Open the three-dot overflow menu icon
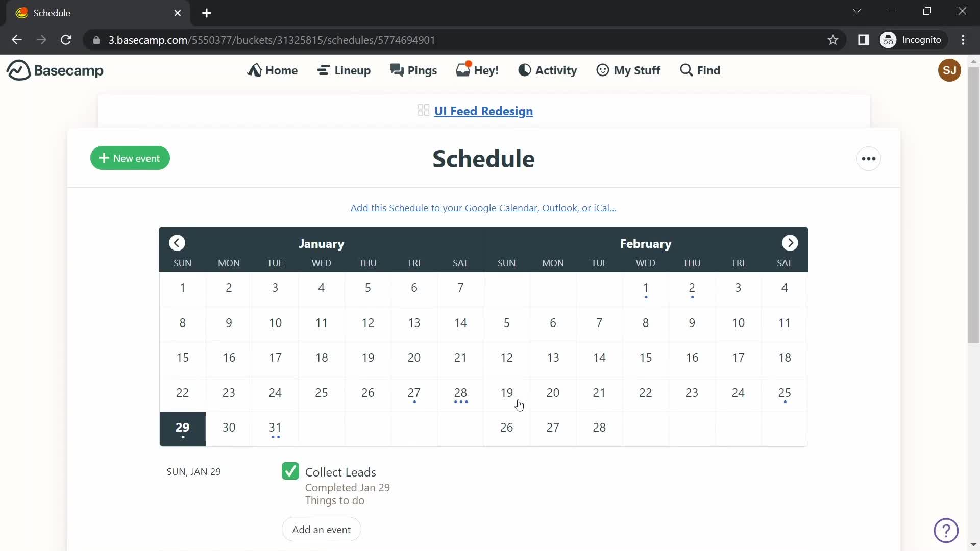This screenshot has width=980, height=551. (869, 158)
